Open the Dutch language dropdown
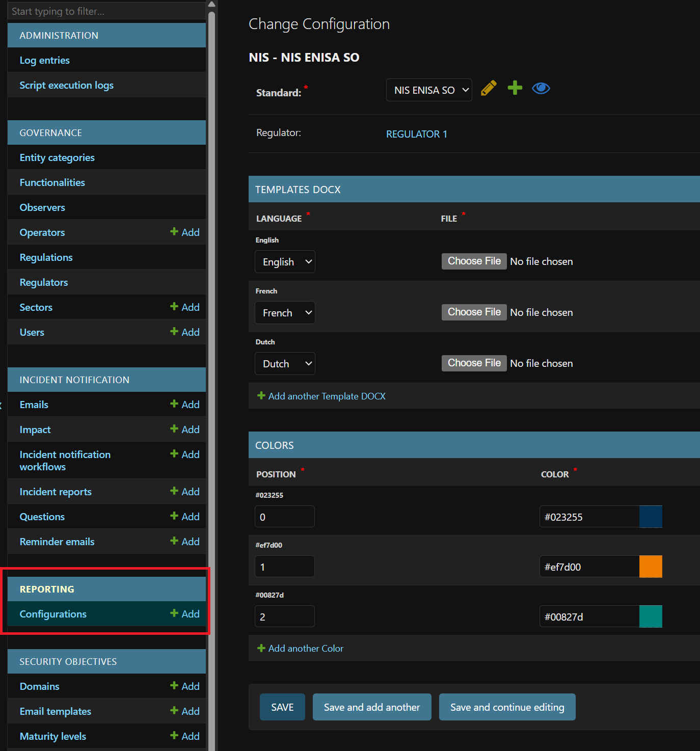Screen dimensions: 700x751 click(x=285, y=364)
